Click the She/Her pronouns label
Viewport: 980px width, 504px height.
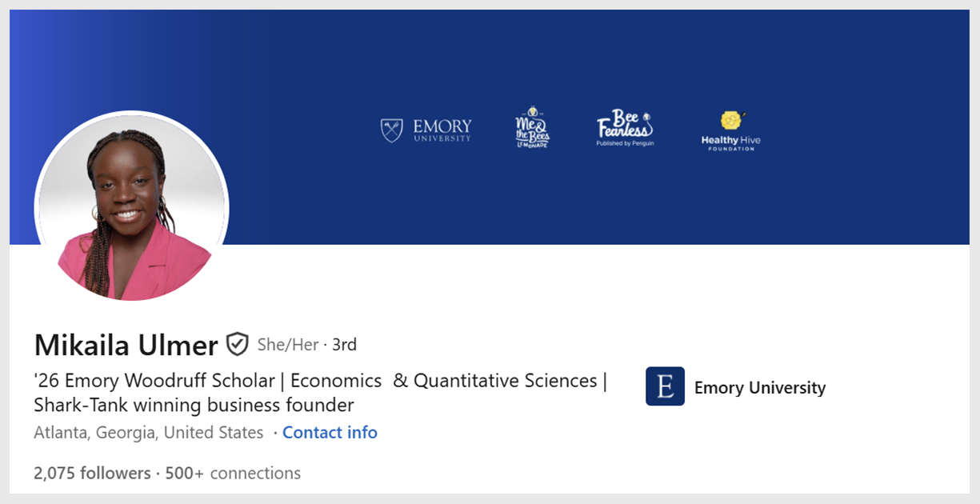tap(285, 344)
